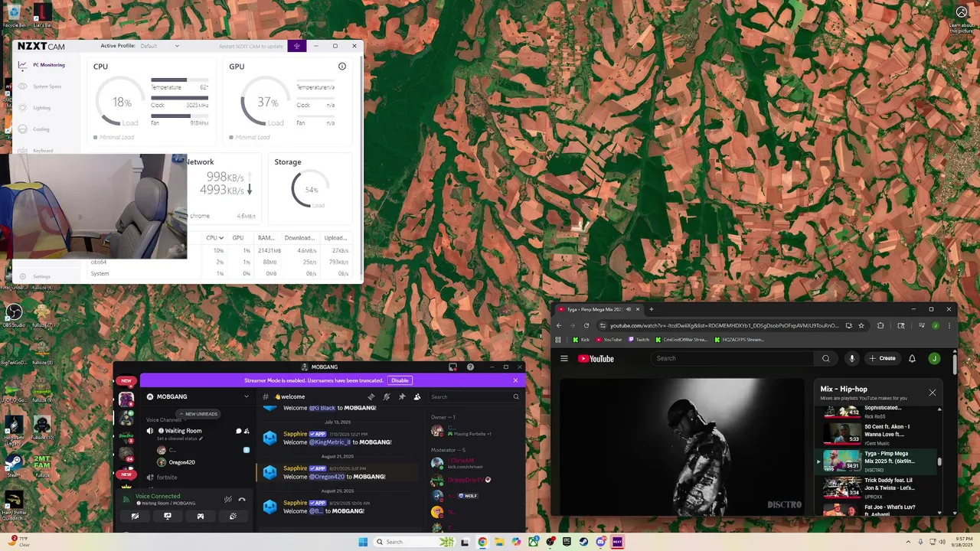Click YouTube voice search microphone
Viewport: 980px width, 551px height.
click(x=851, y=358)
